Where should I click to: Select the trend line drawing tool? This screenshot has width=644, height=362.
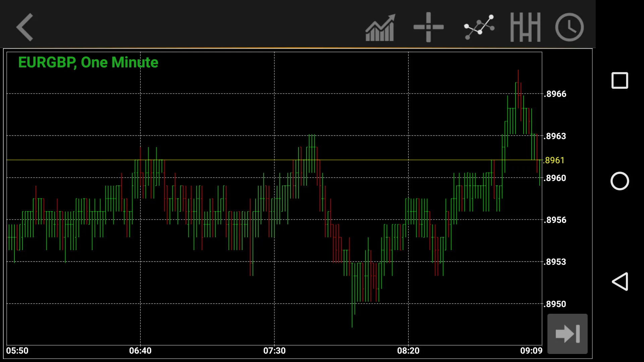coord(479,27)
